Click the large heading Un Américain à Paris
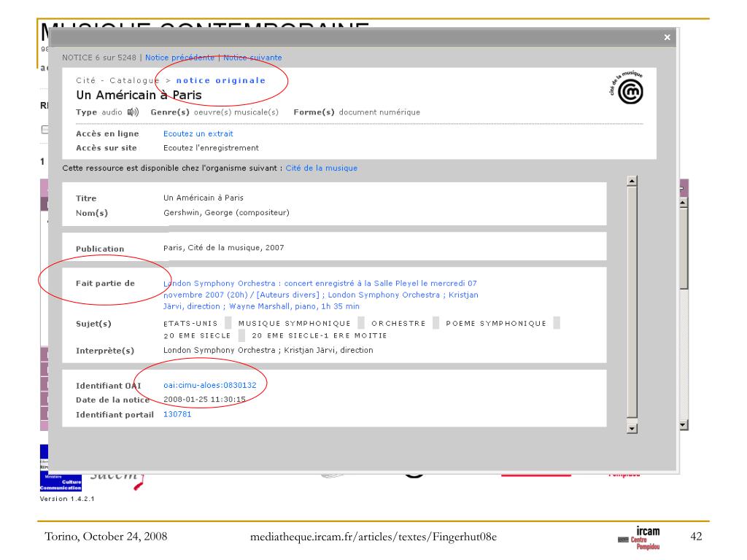Viewport: 747px width, 560px height. click(x=139, y=96)
